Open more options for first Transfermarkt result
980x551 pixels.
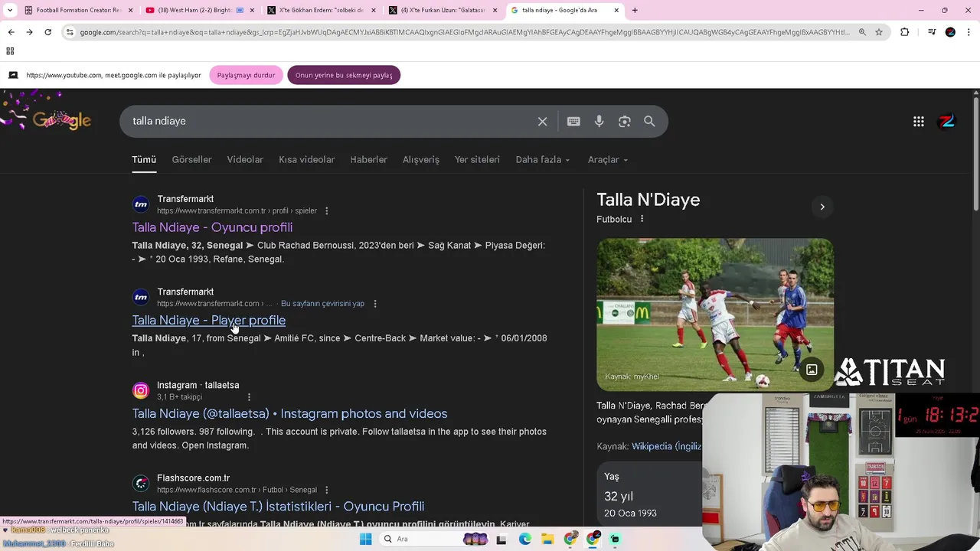point(326,210)
